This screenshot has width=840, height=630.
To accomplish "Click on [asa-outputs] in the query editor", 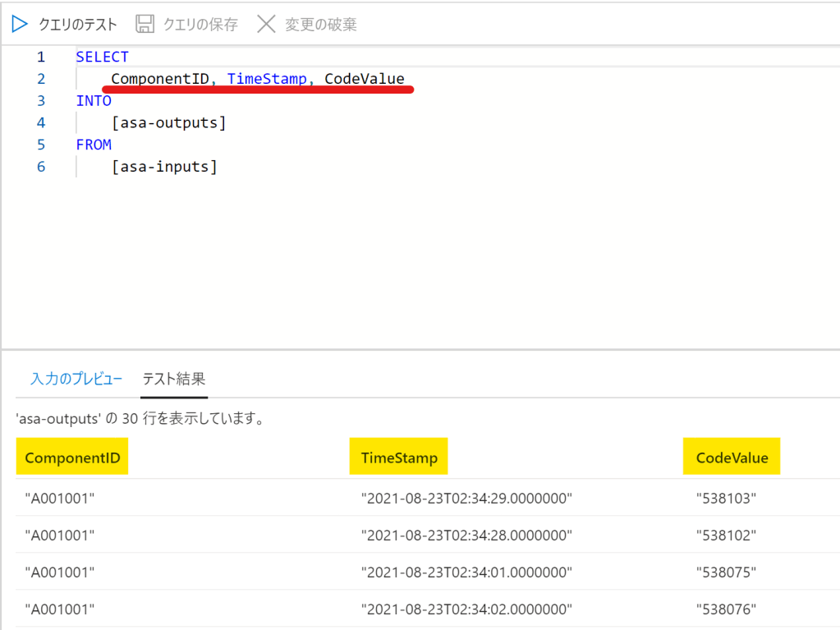I will pos(168,123).
